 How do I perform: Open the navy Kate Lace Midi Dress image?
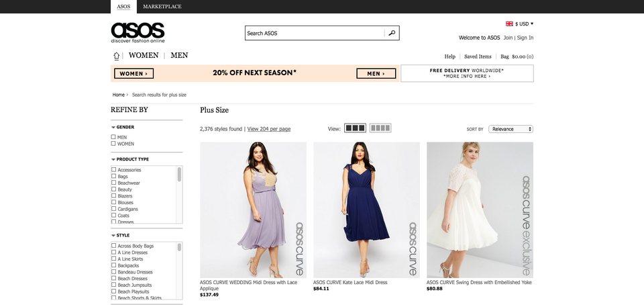tap(366, 210)
